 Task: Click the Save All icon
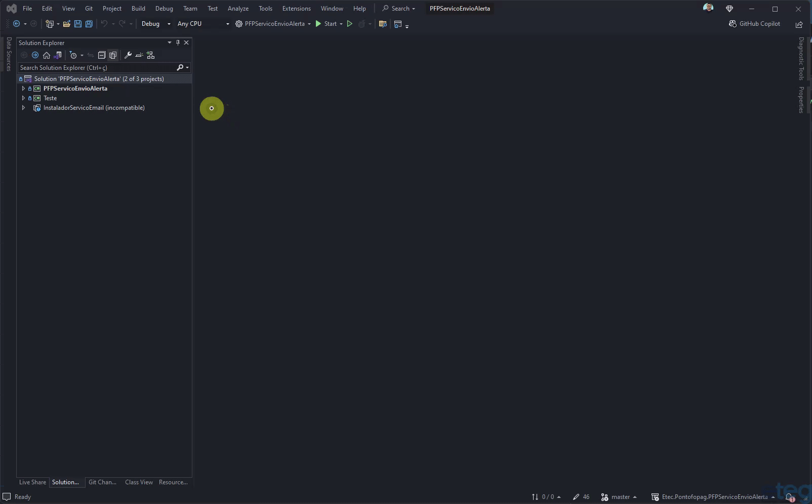pos(89,24)
